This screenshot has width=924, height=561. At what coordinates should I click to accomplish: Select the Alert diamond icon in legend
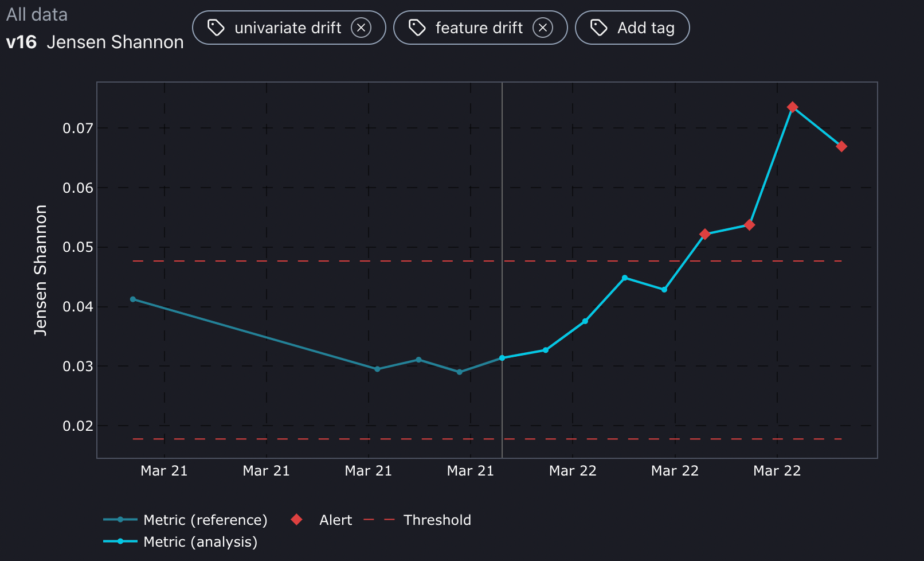coord(296,520)
